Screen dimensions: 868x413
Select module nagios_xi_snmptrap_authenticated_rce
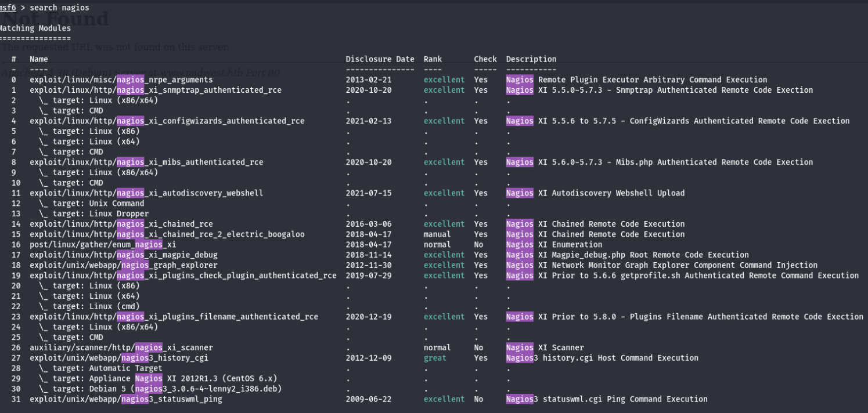(156, 90)
